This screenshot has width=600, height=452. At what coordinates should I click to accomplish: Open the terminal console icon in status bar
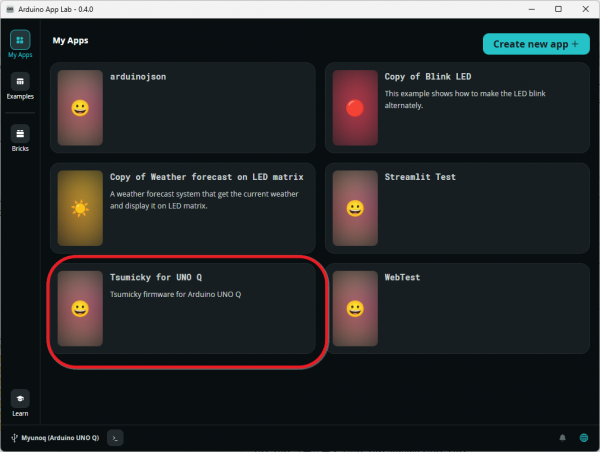click(x=115, y=438)
